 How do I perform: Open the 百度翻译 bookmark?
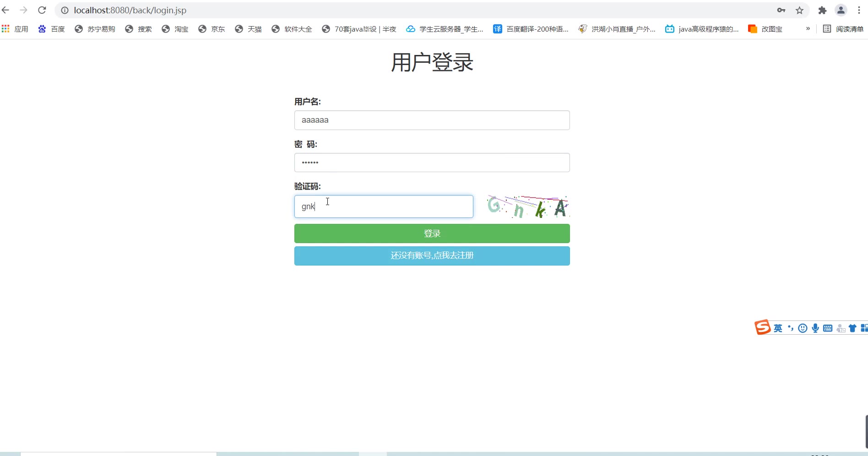[x=531, y=29]
